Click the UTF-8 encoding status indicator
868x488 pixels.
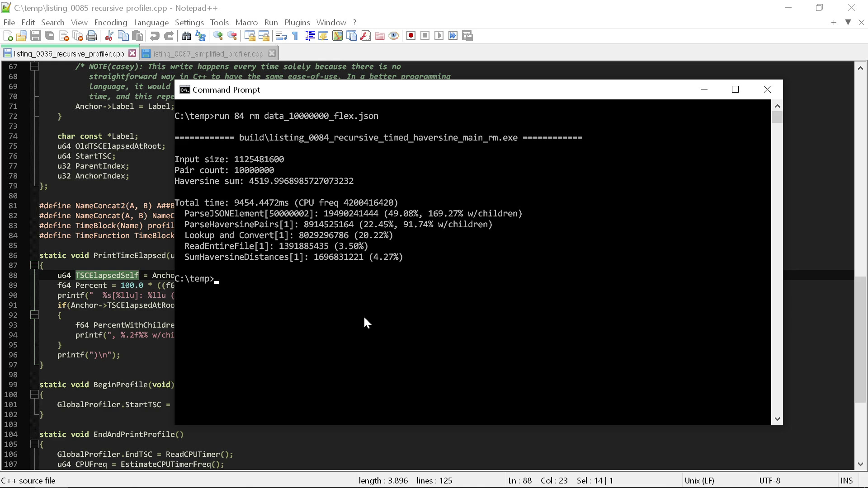(770, 480)
